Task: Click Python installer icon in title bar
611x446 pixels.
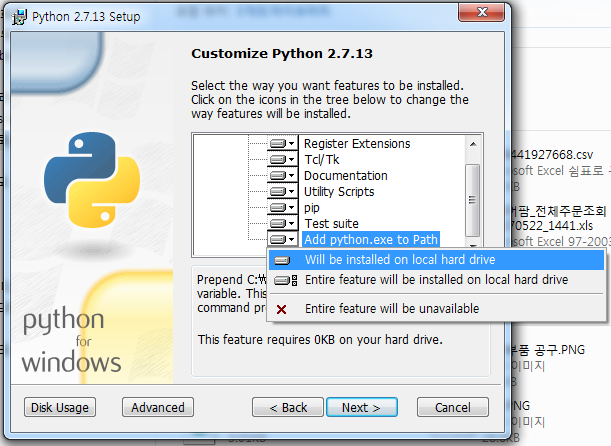Action: tap(19, 17)
